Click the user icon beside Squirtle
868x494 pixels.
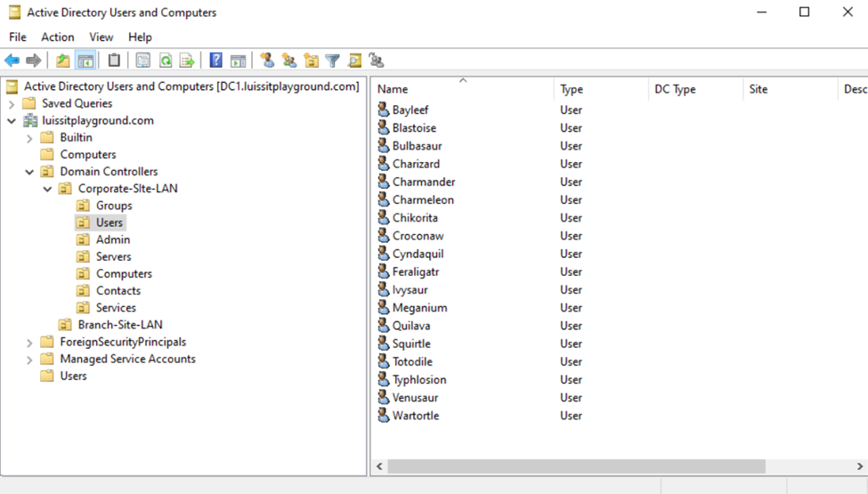(x=383, y=343)
